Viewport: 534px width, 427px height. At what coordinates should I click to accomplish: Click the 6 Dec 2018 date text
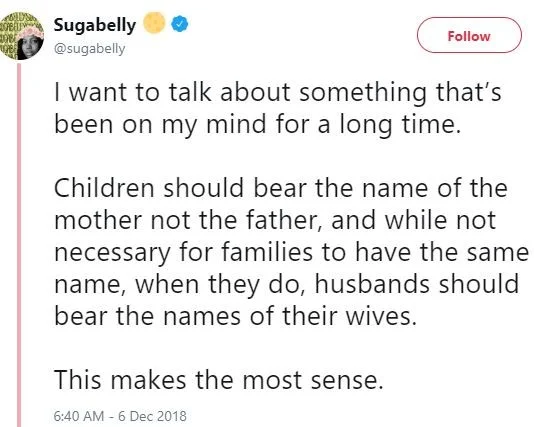tap(153, 416)
